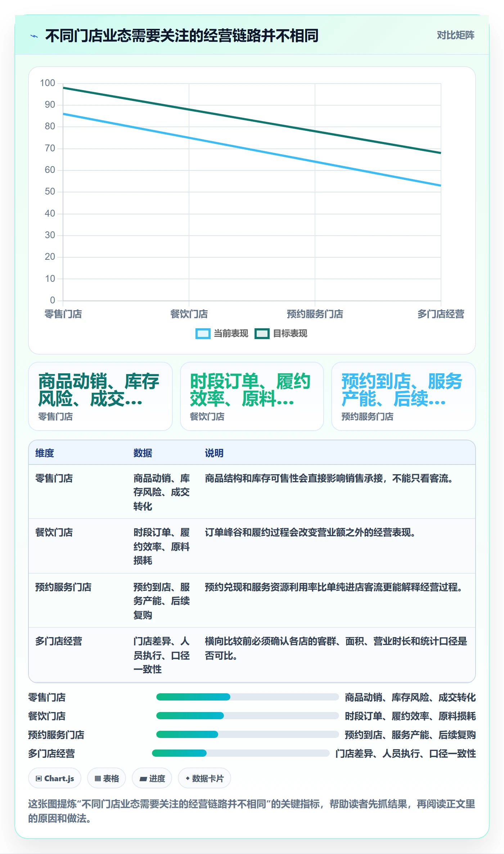This screenshot has width=504, height=854.
Task: Click the grid icon inside 表格 chip
Action: tap(98, 779)
